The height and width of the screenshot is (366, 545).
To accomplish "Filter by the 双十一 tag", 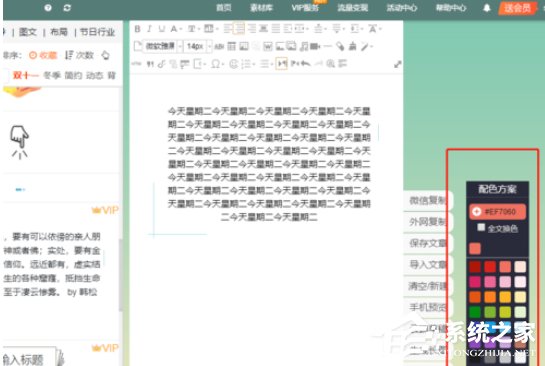I will tap(25, 75).
